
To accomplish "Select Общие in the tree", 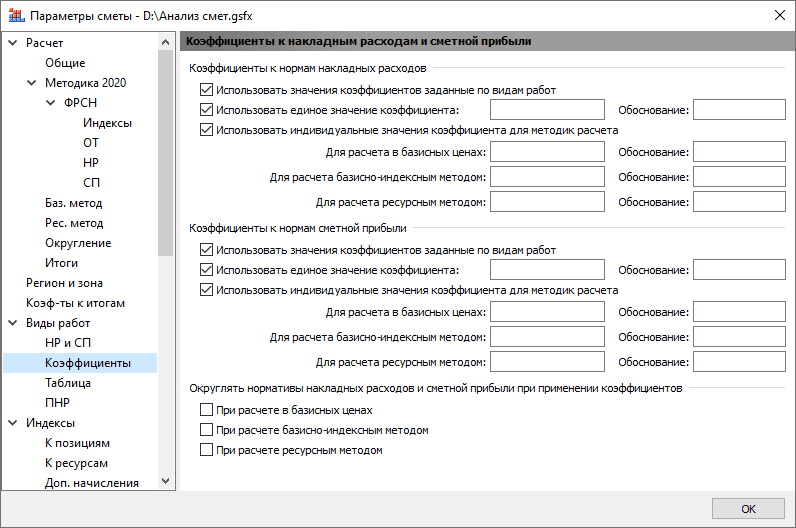I will click(65, 63).
